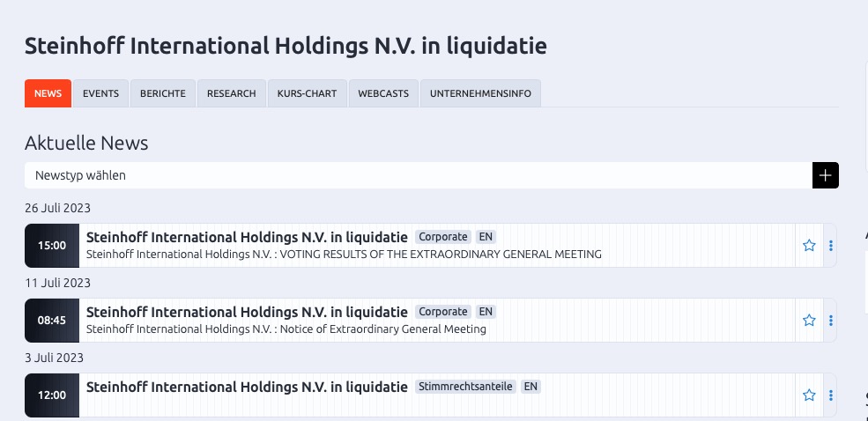The width and height of the screenshot is (868, 421).
Task: Open options menu for 12:00 news item
Action: tap(831, 395)
